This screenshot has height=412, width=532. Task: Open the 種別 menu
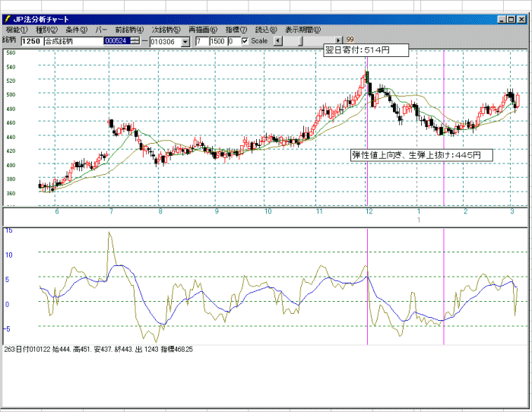pos(46,30)
